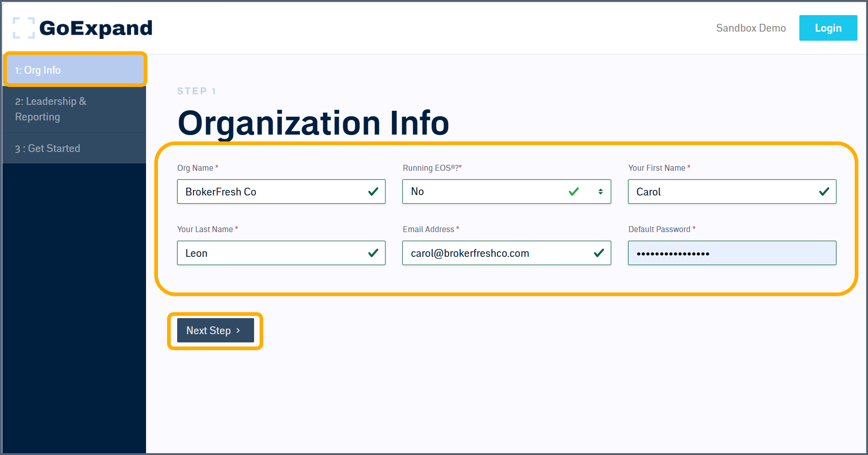Click the Next Step button
Screen dimensions: 868x455
coord(215,330)
